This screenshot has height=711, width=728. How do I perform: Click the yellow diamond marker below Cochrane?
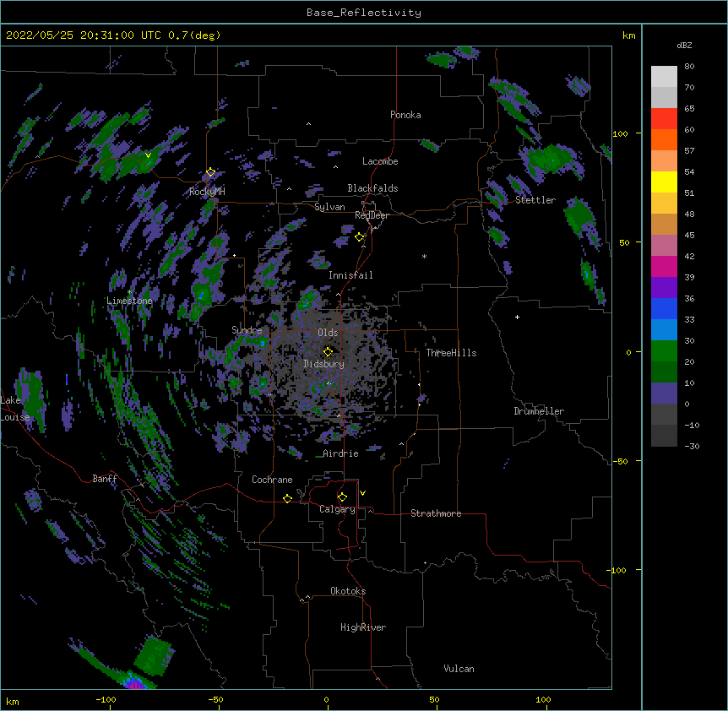[287, 498]
